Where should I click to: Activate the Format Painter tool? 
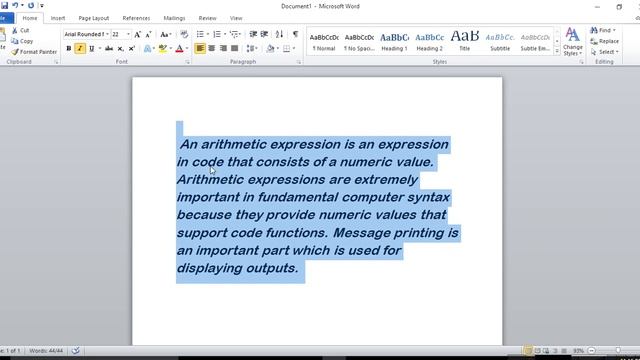pos(34,52)
